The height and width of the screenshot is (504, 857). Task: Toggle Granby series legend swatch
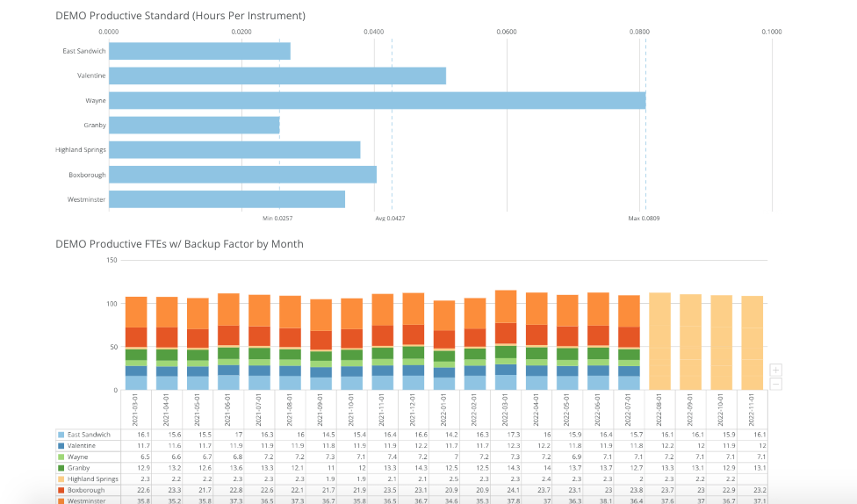(x=61, y=468)
